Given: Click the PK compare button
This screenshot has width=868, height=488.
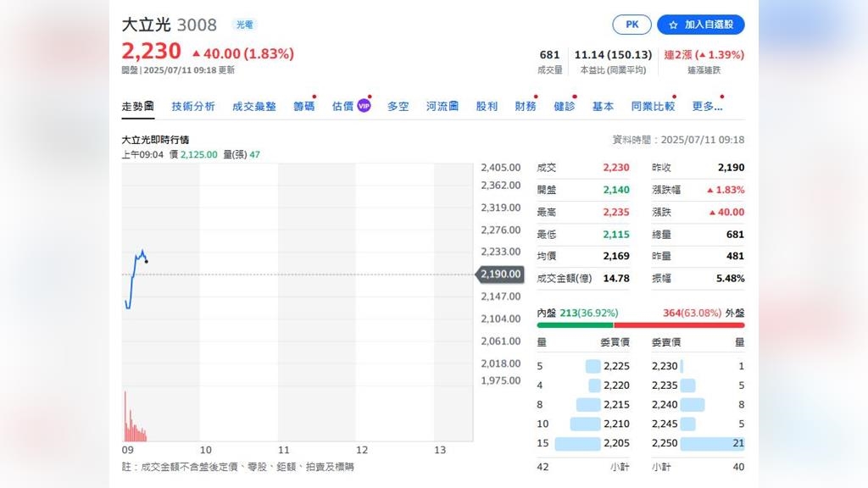Looking at the screenshot, I should [x=632, y=25].
